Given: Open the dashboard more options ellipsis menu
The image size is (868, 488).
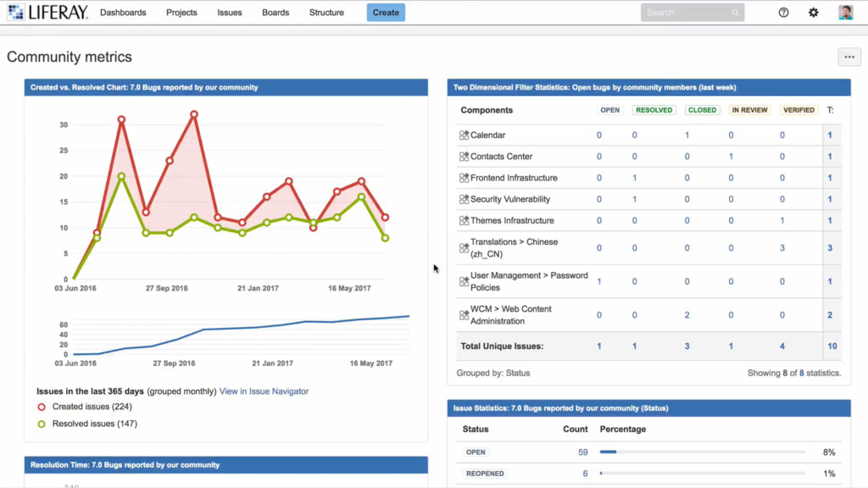Looking at the screenshot, I should pos(849,57).
